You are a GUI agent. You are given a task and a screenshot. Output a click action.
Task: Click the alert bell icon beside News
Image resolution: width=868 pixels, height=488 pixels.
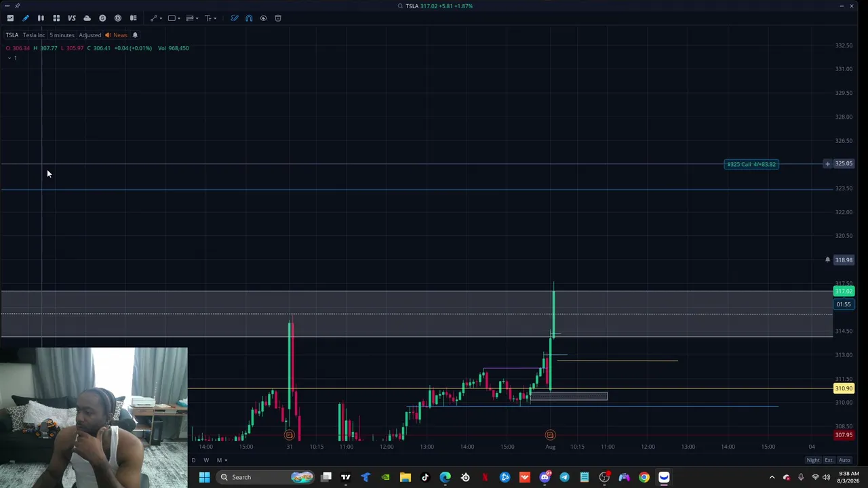tap(135, 35)
